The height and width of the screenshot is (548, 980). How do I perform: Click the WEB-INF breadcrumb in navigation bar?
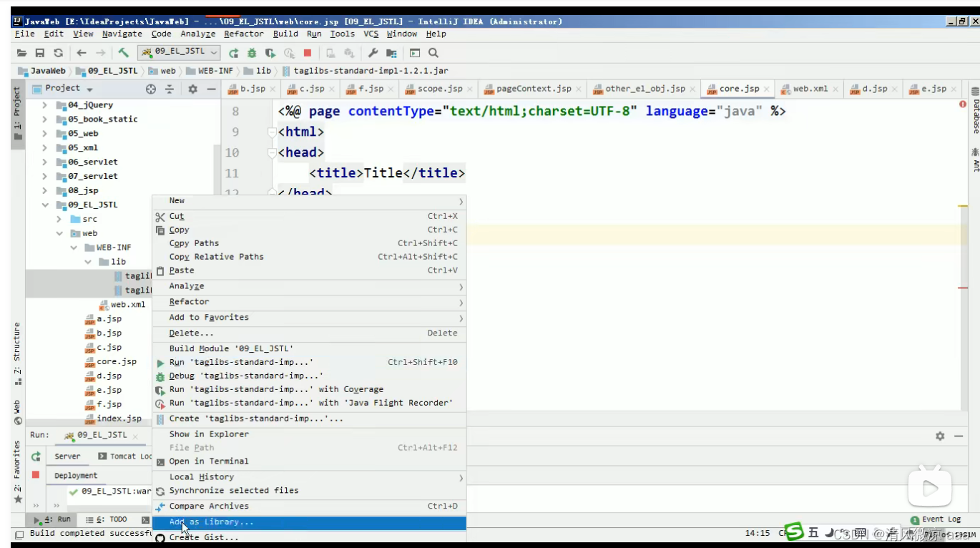click(x=209, y=72)
